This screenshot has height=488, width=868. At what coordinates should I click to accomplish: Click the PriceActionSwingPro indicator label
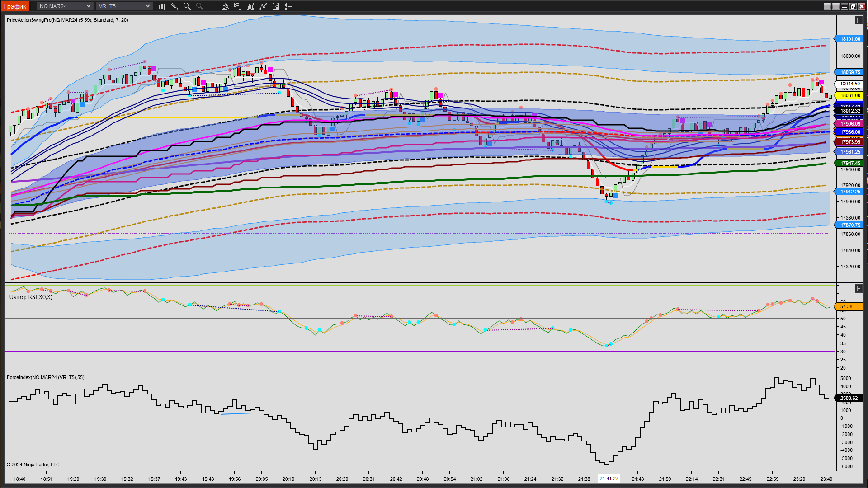click(x=67, y=20)
